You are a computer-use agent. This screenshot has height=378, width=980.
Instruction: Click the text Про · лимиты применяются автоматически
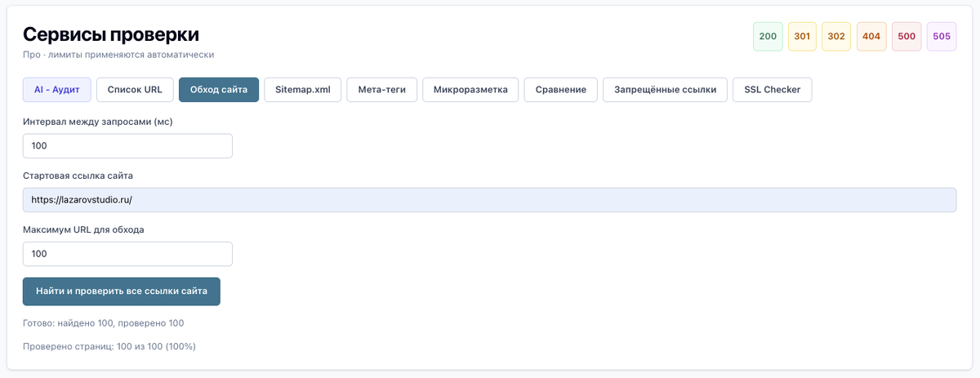pos(118,55)
